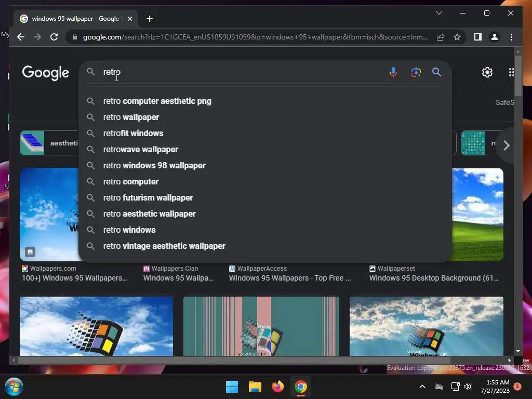
Task: Choose suggestion retro wallpaper
Action: (131, 117)
